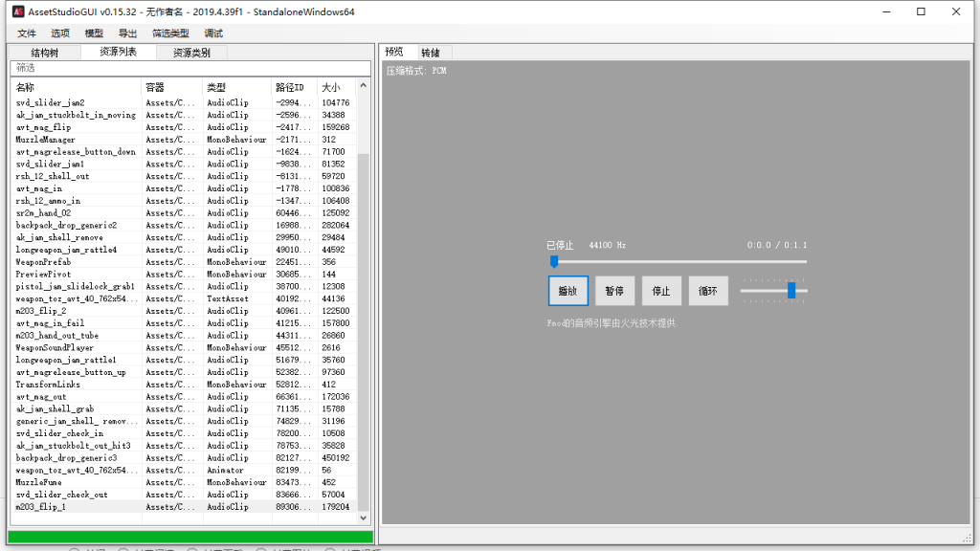Click the 停止 stop button
Image resolution: width=980 pixels, height=551 pixels.
coord(661,291)
